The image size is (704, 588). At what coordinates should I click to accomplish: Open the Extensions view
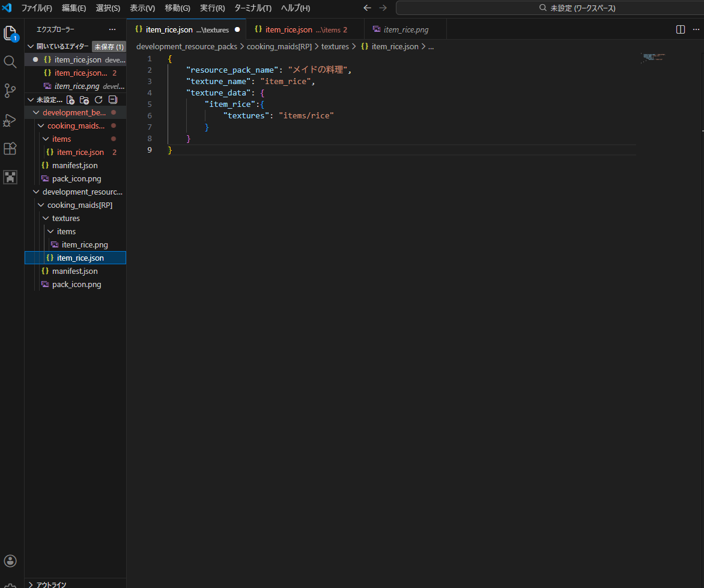click(10, 148)
